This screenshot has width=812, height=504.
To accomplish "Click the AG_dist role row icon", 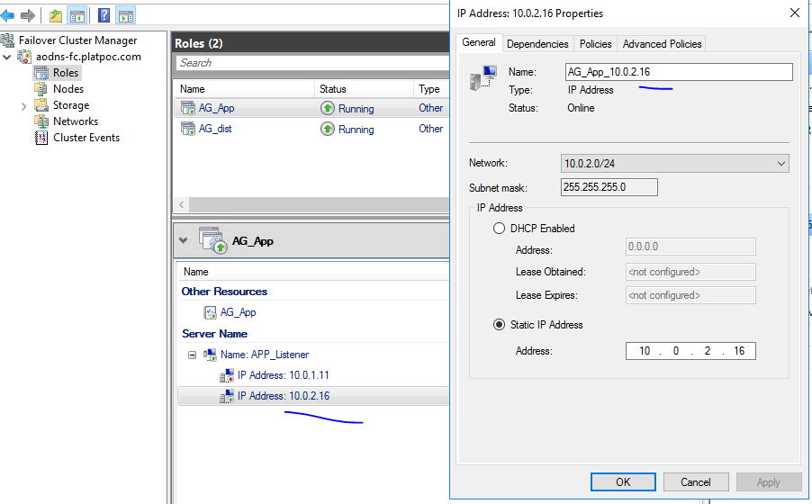I will tap(188, 129).
